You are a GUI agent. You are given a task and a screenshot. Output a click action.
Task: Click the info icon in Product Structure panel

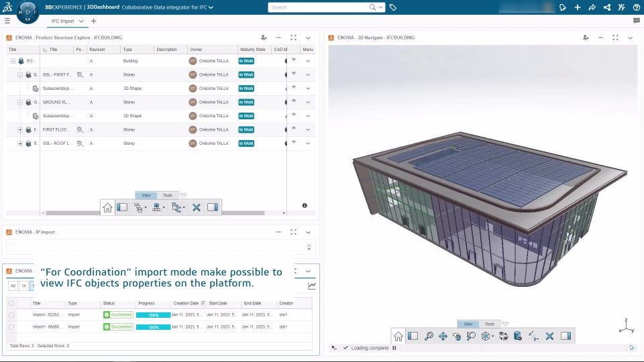305,205
